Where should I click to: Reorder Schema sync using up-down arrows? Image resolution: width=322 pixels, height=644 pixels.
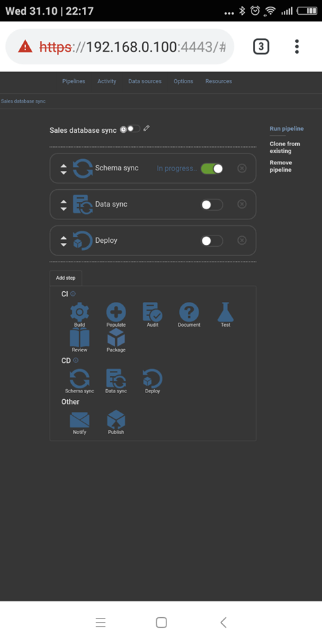pos(63,169)
